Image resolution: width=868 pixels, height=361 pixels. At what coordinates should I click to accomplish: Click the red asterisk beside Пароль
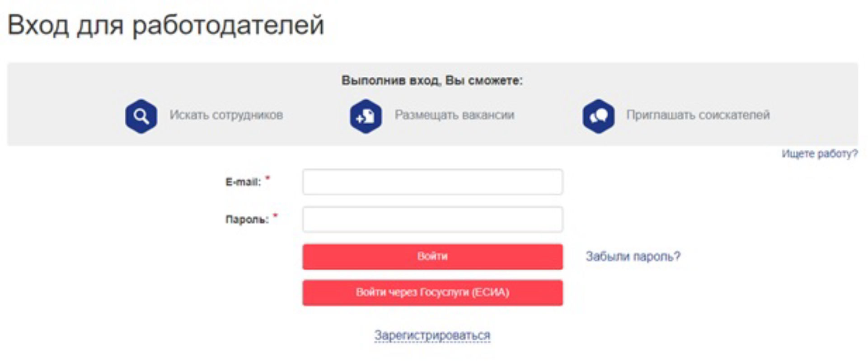(x=275, y=216)
